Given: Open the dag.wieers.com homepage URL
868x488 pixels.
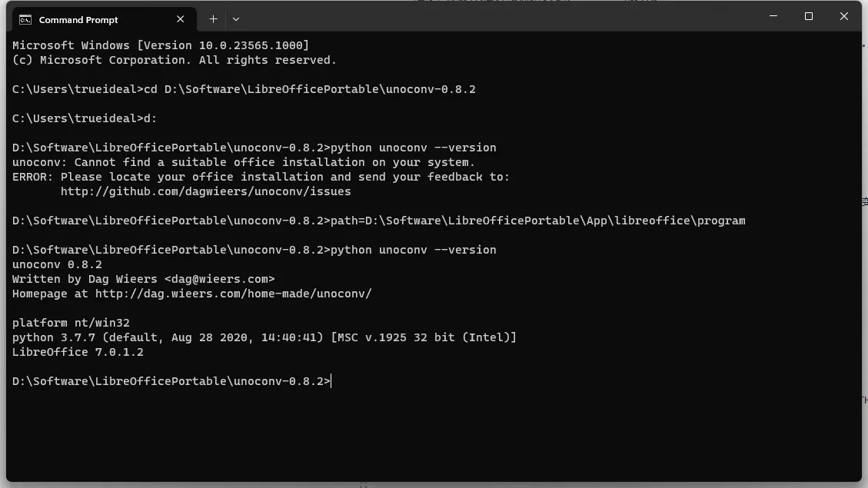Looking at the screenshot, I should click(x=233, y=294).
